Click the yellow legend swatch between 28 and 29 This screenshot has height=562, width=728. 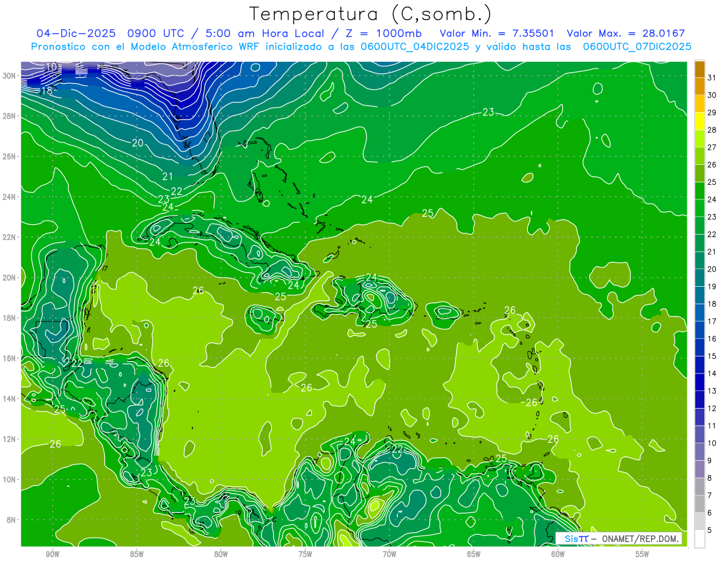[x=699, y=121]
